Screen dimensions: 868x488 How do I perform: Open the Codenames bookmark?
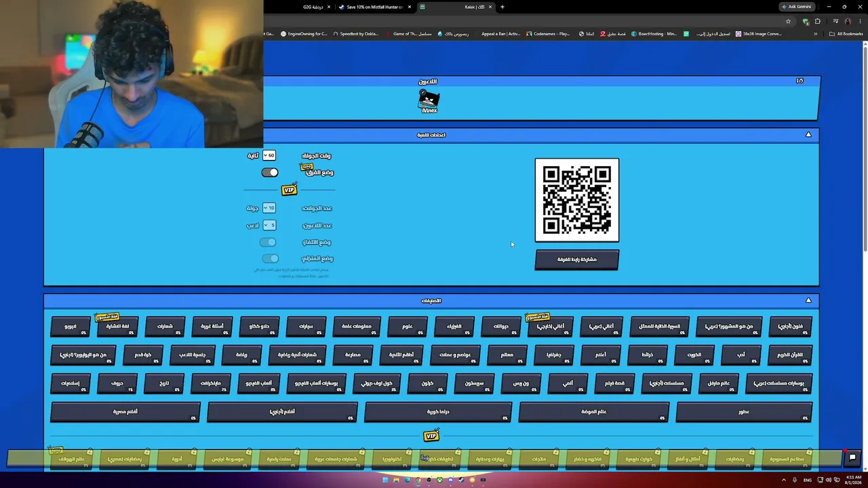(x=549, y=34)
